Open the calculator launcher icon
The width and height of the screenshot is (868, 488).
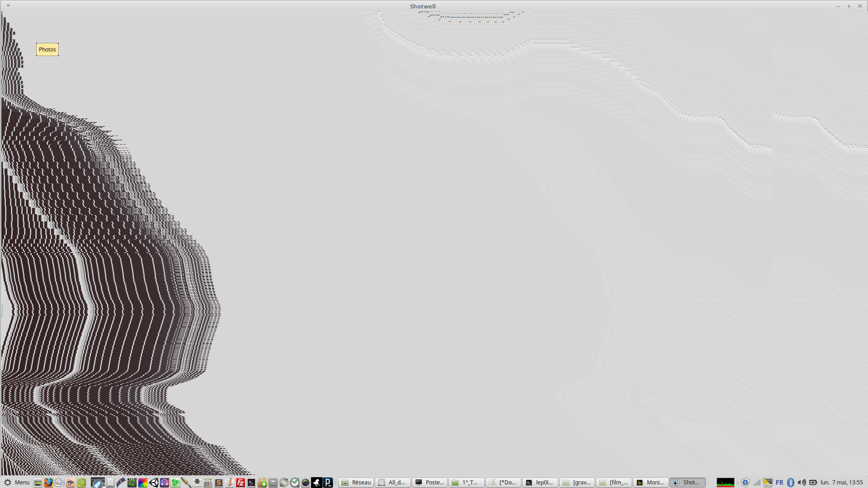point(208,483)
